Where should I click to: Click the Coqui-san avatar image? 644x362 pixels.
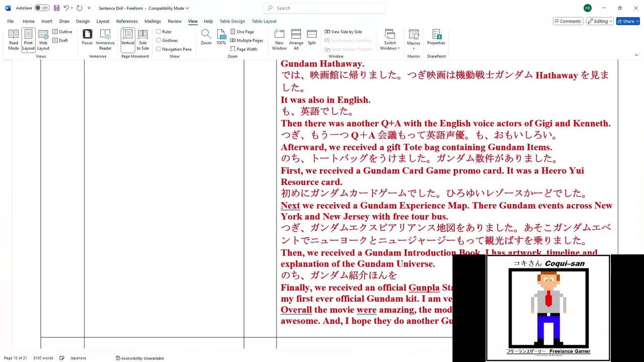548,308
